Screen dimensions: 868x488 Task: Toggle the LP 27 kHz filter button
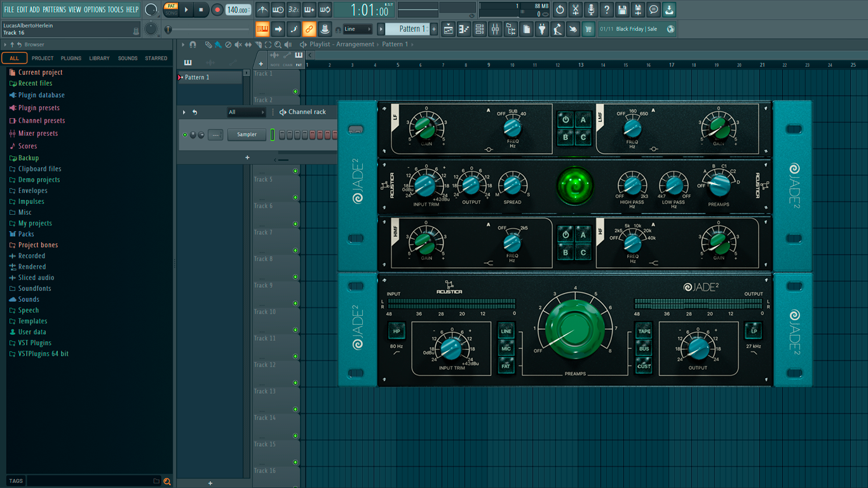[754, 331]
